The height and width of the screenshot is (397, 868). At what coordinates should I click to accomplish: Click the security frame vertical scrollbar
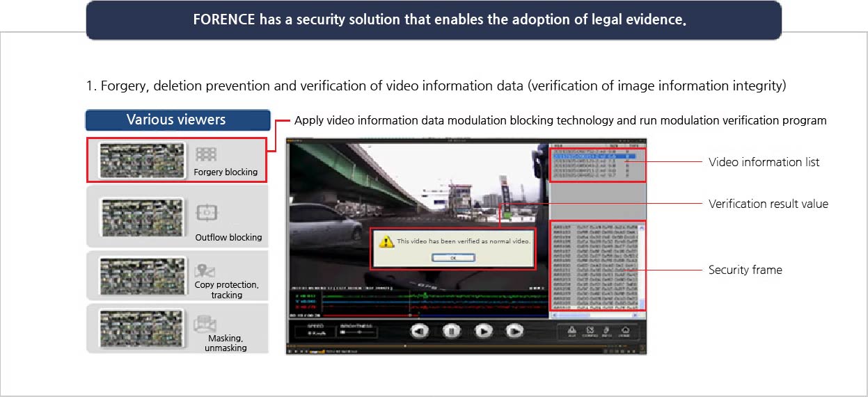[x=642, y=267]
